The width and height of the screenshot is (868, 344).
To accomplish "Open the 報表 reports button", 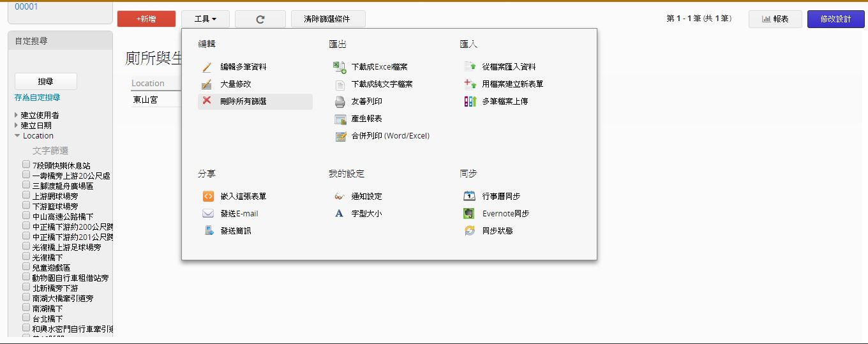I will coord(775,19).
